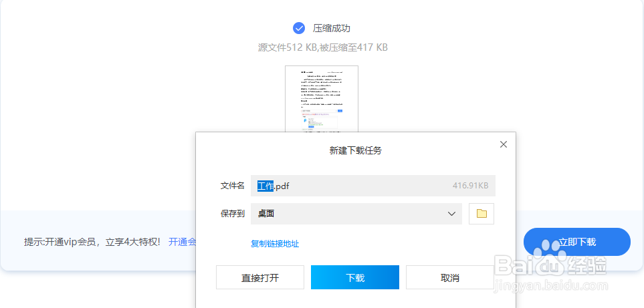Click the 开通会员 link in the vip tip

click(x=183, y=242)
